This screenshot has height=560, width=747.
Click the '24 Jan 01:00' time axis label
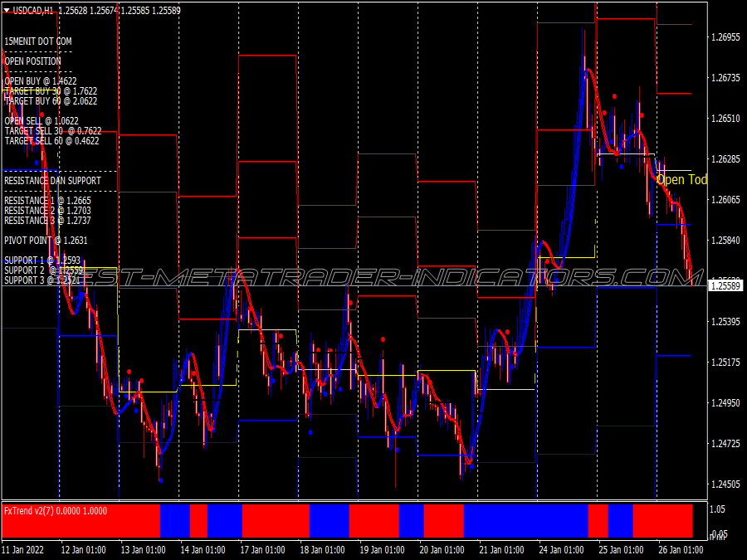561,550
